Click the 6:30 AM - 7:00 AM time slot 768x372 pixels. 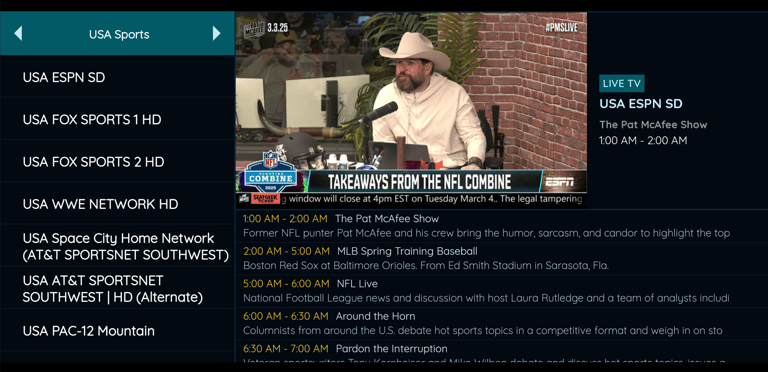coord(286,349)
